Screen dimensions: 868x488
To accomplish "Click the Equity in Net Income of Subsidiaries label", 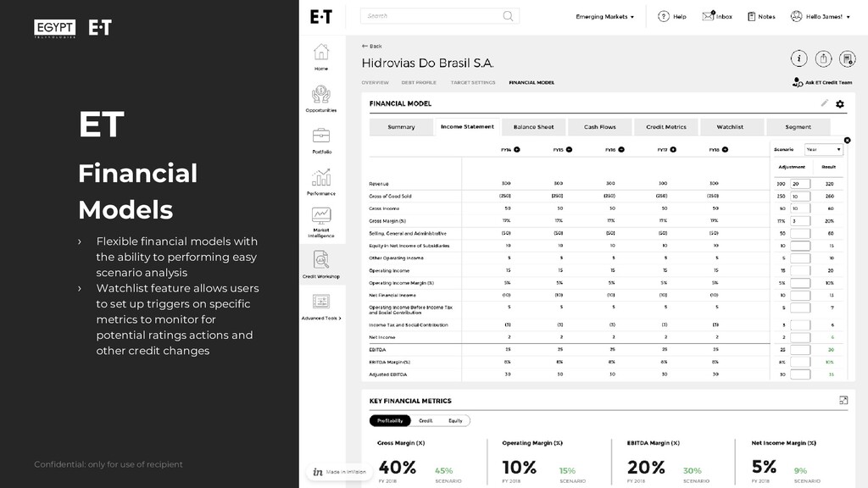I will click(x=409, y=246).
